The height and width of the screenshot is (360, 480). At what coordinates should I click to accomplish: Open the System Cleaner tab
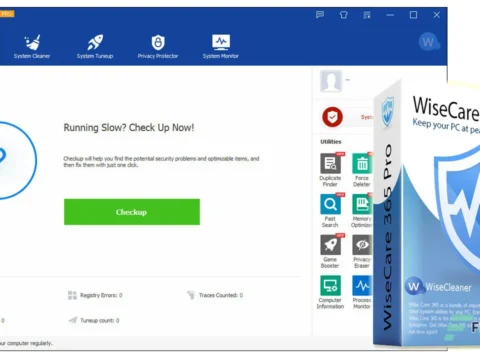(x=32, y=47)
